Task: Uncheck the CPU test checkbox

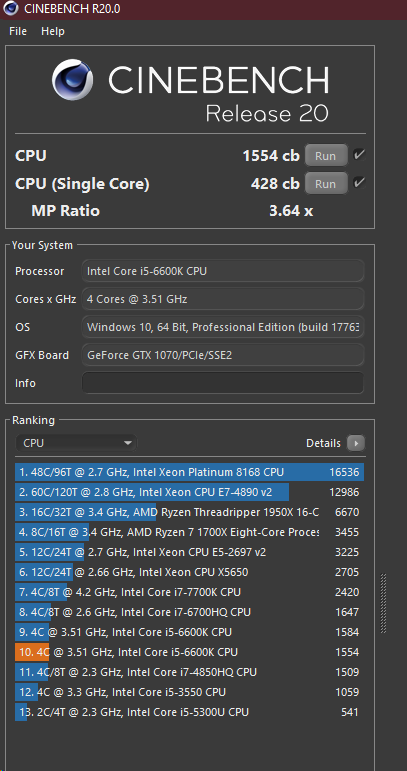Action: [359, 155]
